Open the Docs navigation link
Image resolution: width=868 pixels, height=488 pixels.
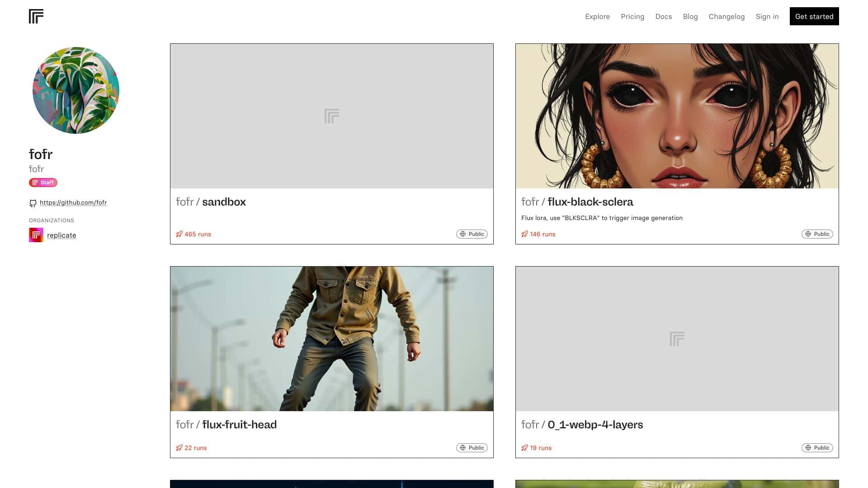tap(663, 16)
